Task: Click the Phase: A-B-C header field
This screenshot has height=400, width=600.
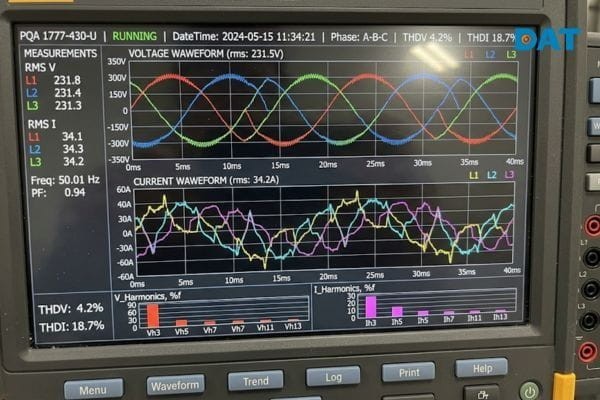Action: [x=359, y=37]
